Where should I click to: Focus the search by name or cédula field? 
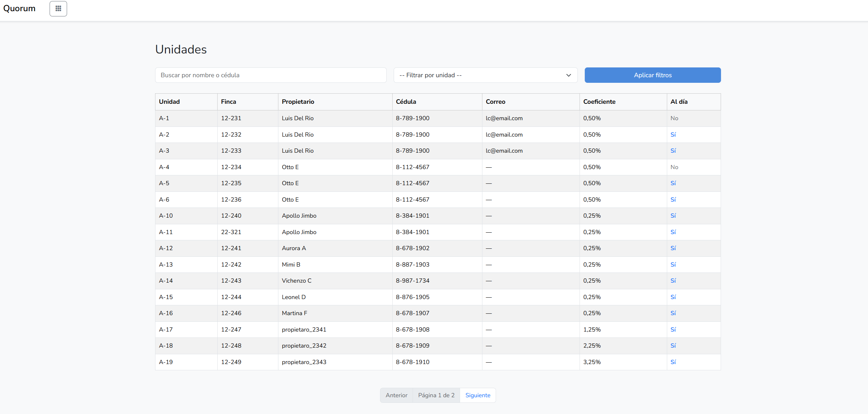(x=270, y=75)
